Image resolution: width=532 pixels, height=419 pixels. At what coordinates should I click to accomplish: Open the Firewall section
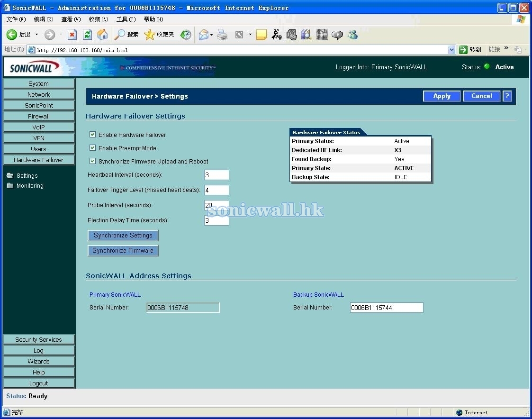pos(39,116)
